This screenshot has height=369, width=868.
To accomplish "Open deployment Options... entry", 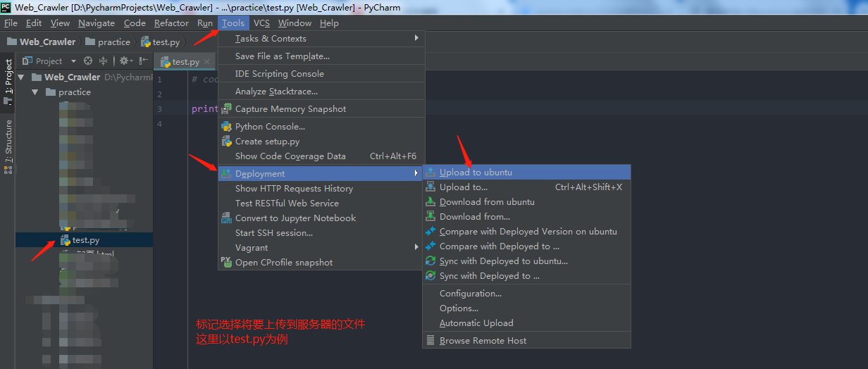I will 526,308.
